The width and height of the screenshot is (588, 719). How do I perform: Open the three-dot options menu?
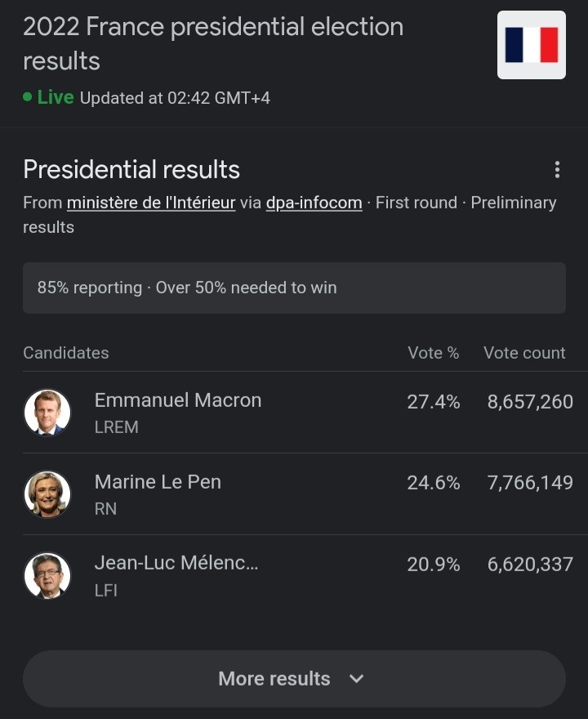coord(557,170)
